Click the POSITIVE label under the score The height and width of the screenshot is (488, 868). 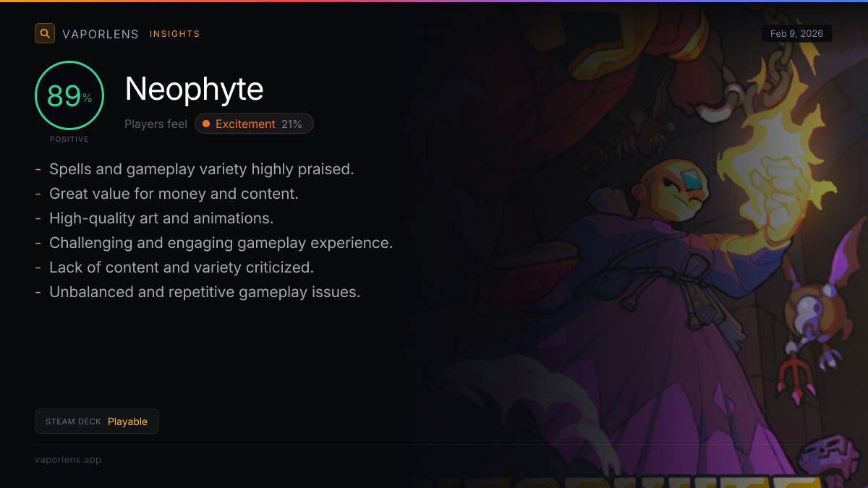coord(69,139)
